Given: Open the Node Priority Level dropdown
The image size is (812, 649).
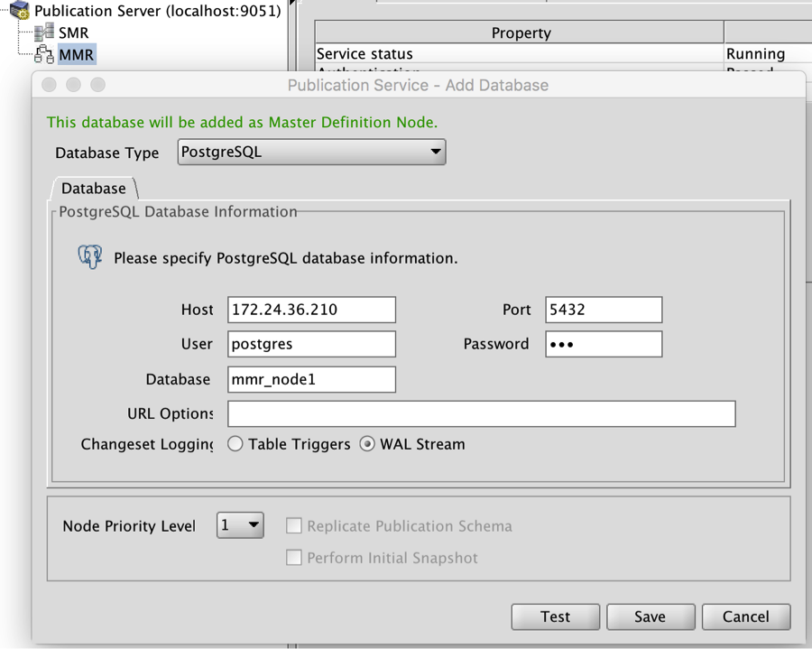Looking at the screenshot, I should [240, 525].
